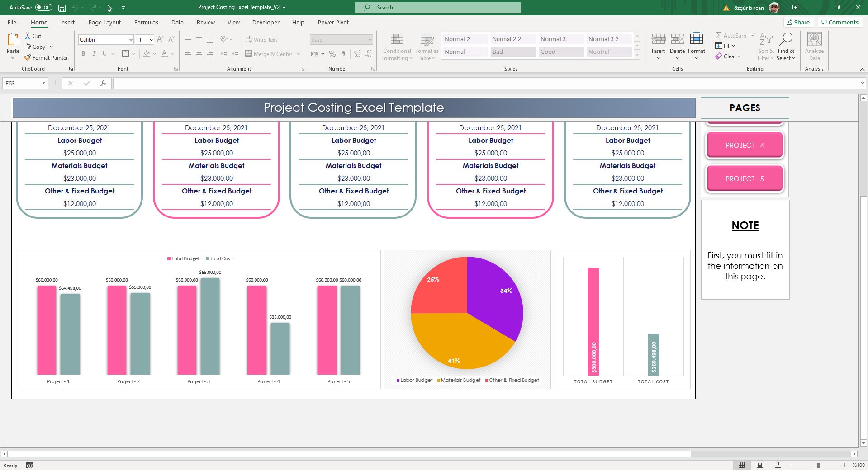This screenshot has width=868, height=470.
Task: Click the Comments button
Action: 840,22
